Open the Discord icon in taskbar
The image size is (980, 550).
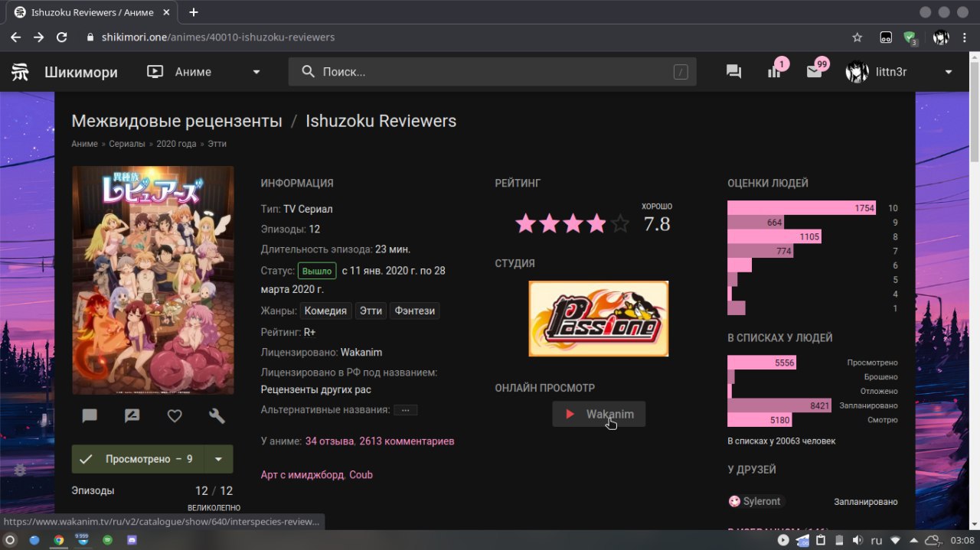coord(131,540)
